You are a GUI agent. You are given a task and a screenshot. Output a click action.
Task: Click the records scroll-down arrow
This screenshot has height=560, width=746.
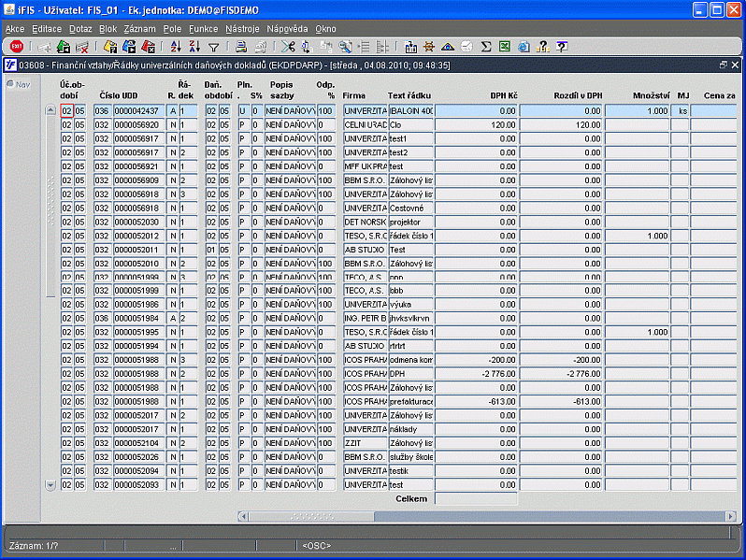pos(50,485)
